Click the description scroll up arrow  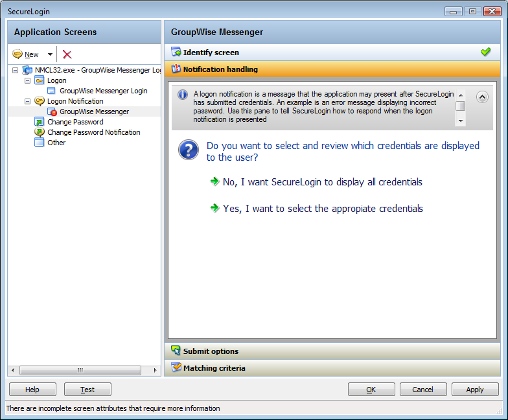[x=460, y=95]
